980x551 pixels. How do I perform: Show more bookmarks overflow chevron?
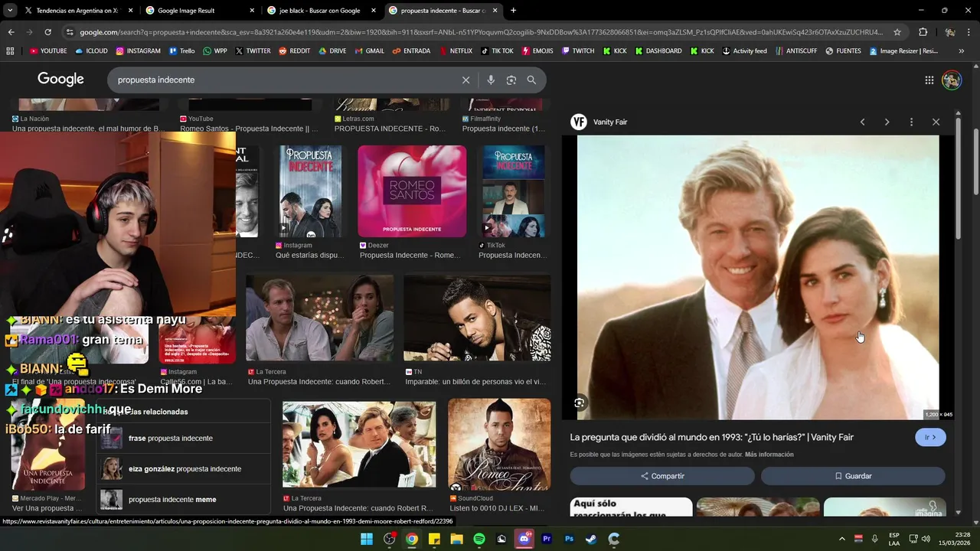click(x=961, y=51)
